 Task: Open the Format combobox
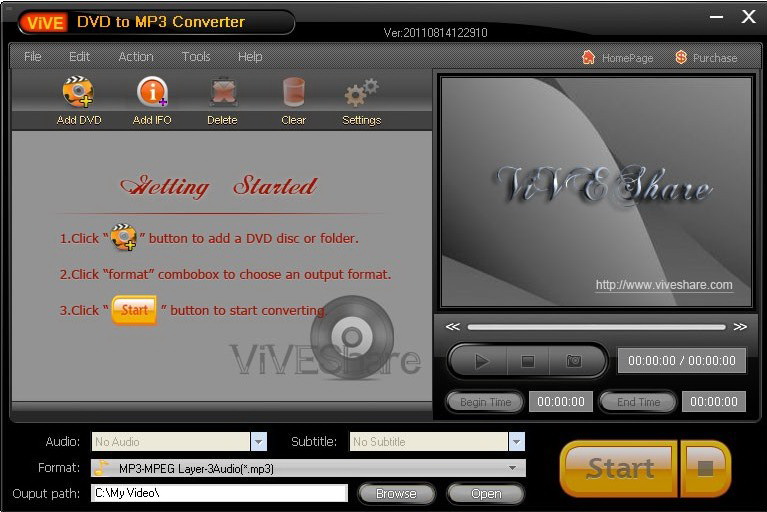click(309, 468)
